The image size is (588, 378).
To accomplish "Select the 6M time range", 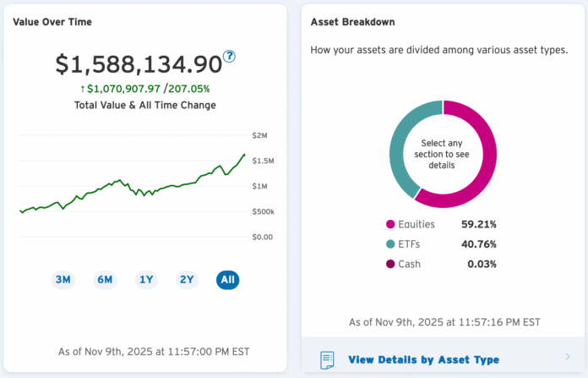I will (105, 280).
